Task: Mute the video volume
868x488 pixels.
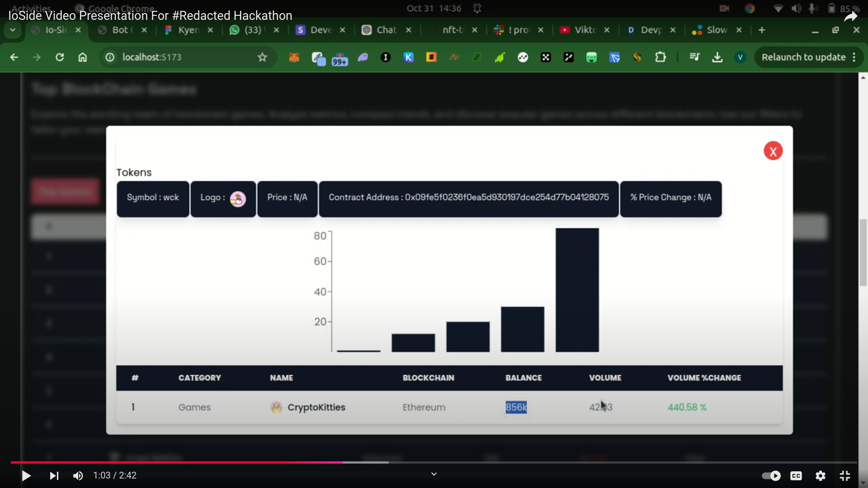Action: pyautogui.click(x=78, y=475)
